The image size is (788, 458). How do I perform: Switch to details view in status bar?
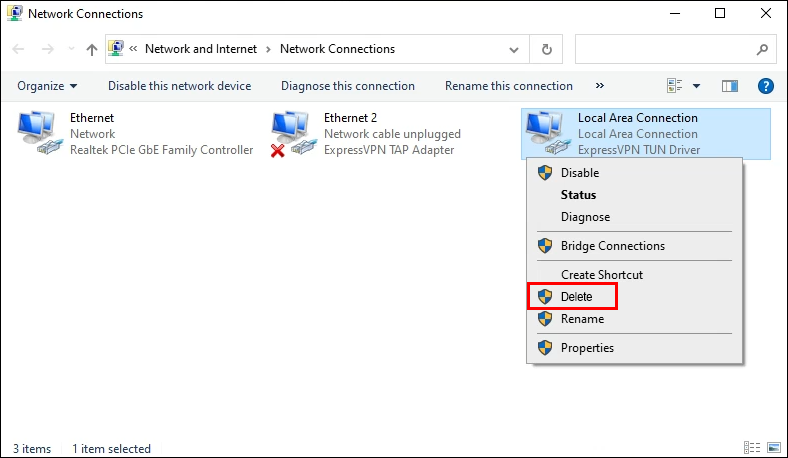[752, 449]
